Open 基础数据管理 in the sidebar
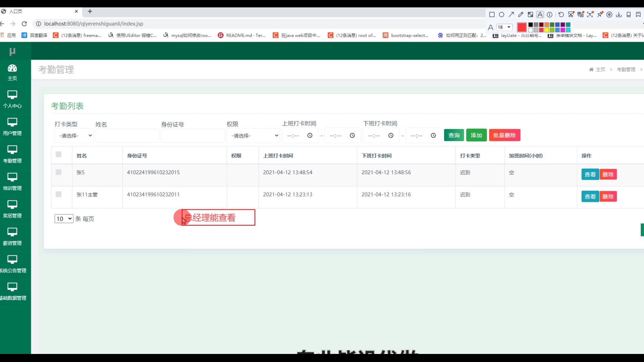Viewport: 644px width, 362px height. click(x=12, y=292)
